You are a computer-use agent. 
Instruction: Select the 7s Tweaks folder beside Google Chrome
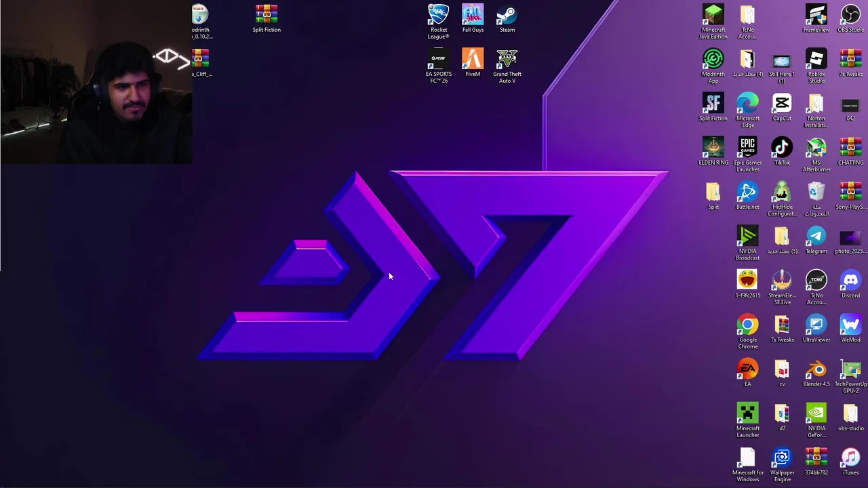781,328
